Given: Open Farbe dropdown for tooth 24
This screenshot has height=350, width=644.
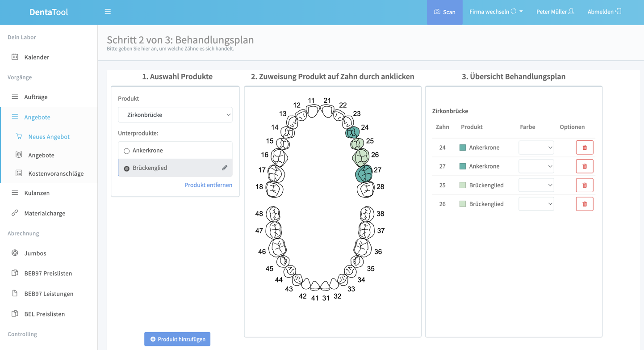Looking at the screenshot, I should coord(536,148).
